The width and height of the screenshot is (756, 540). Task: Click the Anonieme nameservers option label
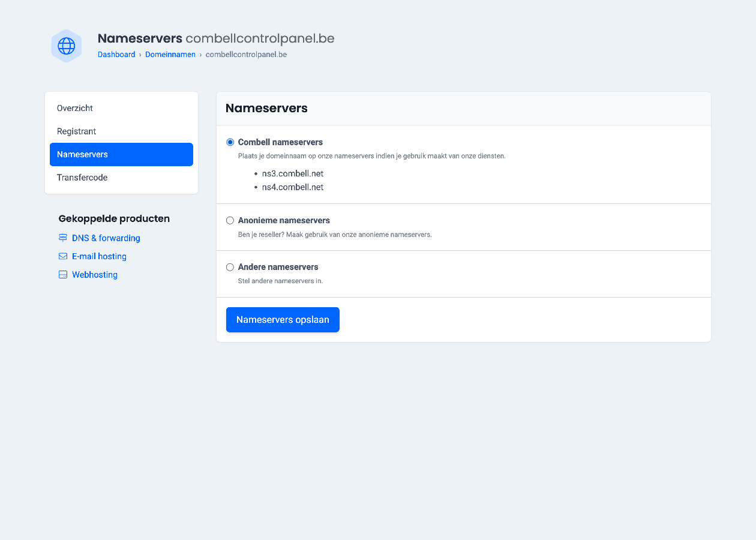(x=284, y=220)
